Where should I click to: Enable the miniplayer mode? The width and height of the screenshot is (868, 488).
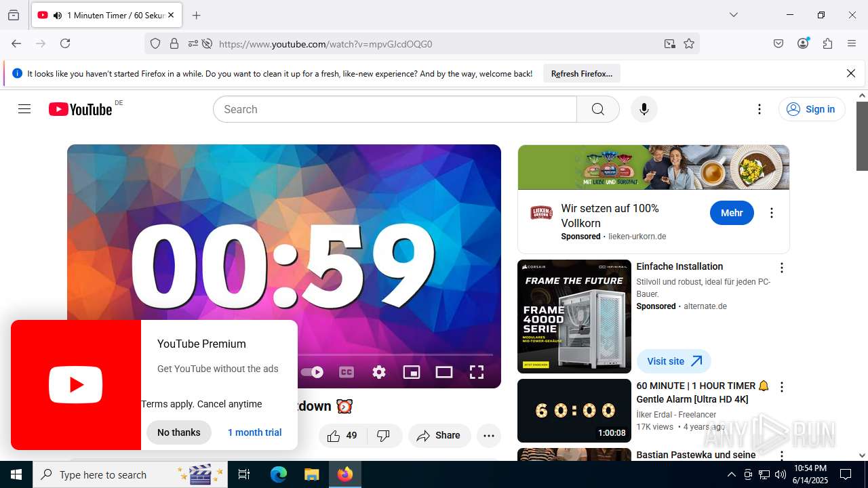412,372
